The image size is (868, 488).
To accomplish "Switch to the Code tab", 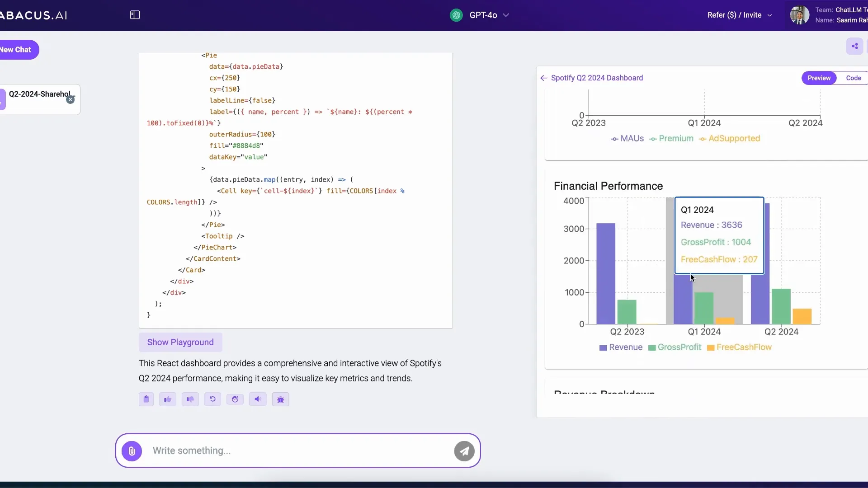I will pos(853,78).
